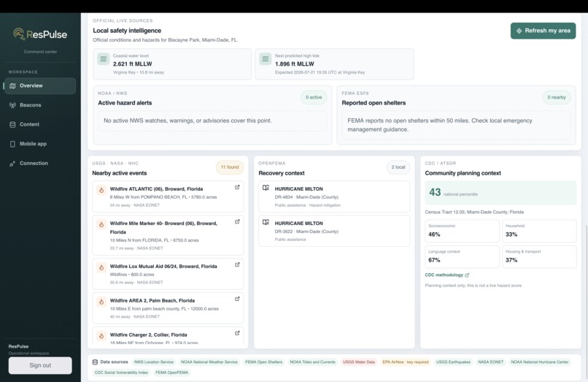Click the NASA EONET source tag

[x=490, y=362]
